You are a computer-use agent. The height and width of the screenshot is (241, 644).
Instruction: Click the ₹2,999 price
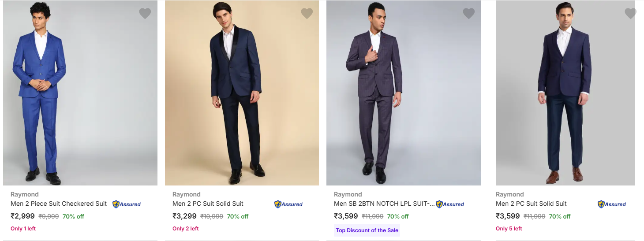22,216
